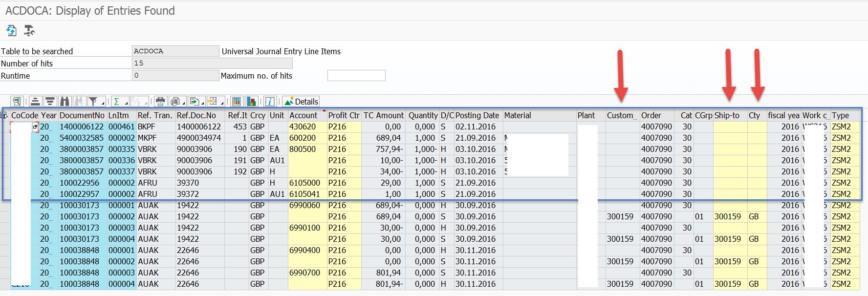Click the Posting Date column header
The image size is (868, 296).
[x=477, y=115]
